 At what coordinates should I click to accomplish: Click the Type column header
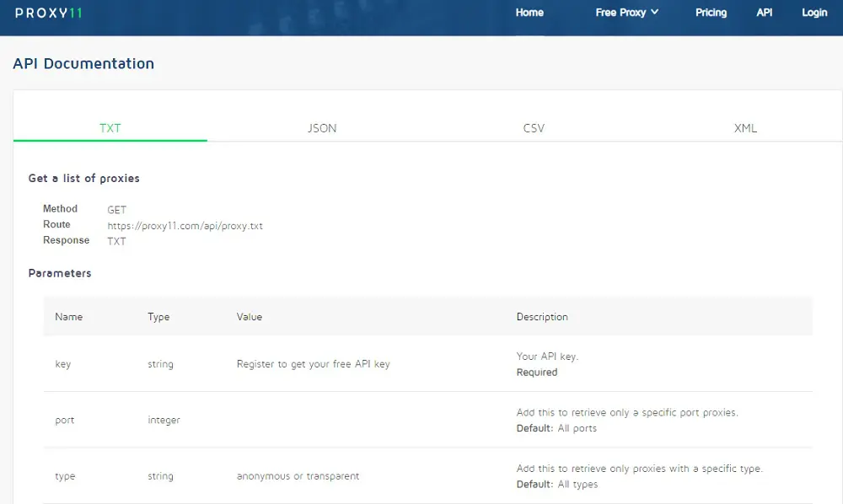[158, 317]
